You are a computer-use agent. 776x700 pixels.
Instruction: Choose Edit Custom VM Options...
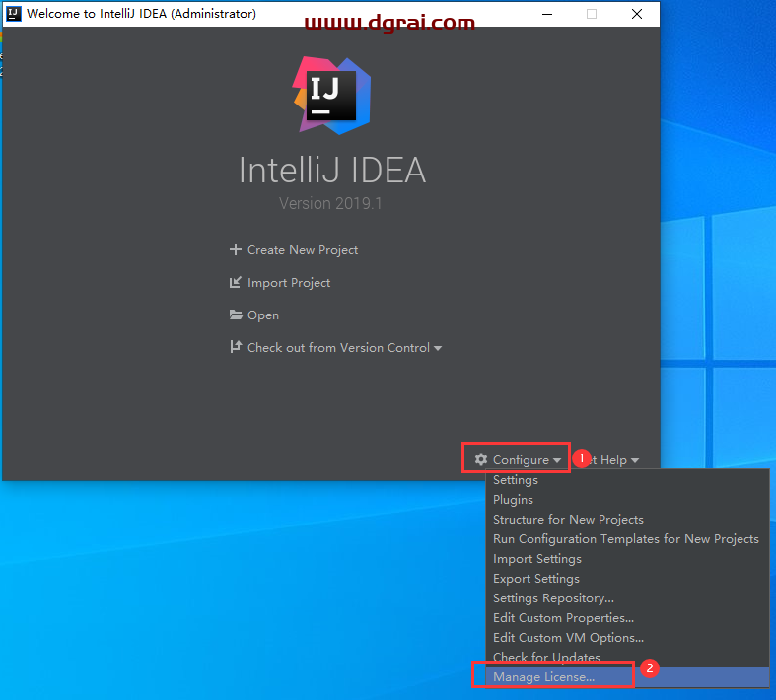(627, 638)
